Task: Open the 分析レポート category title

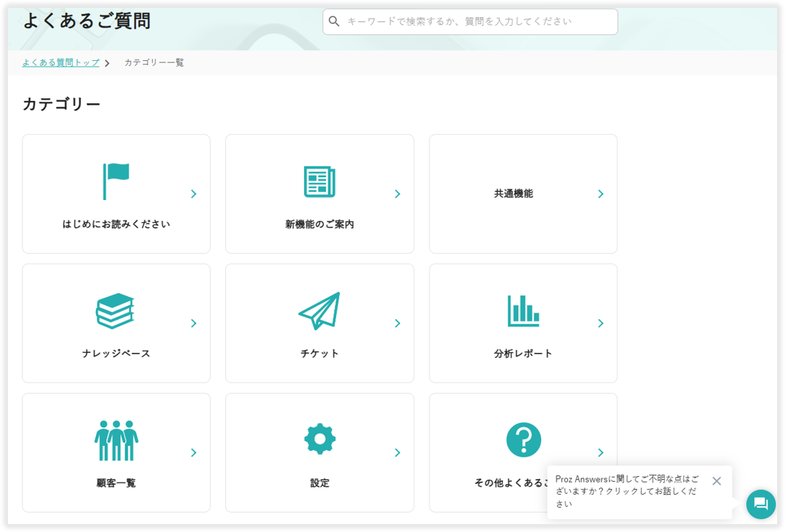Action: pyautogui.click(x=523, y=353)
